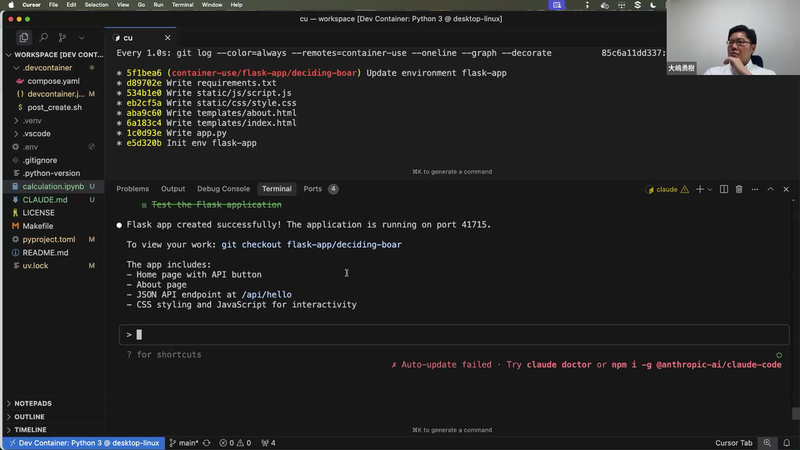Open errors and warnings status item
Image resolution: width=800 pixels, height=450 pixels.
[x=235, y=443]
